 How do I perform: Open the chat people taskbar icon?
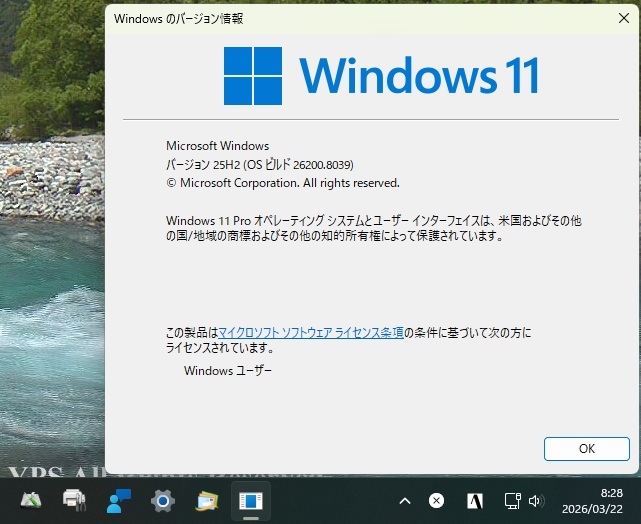119,500
